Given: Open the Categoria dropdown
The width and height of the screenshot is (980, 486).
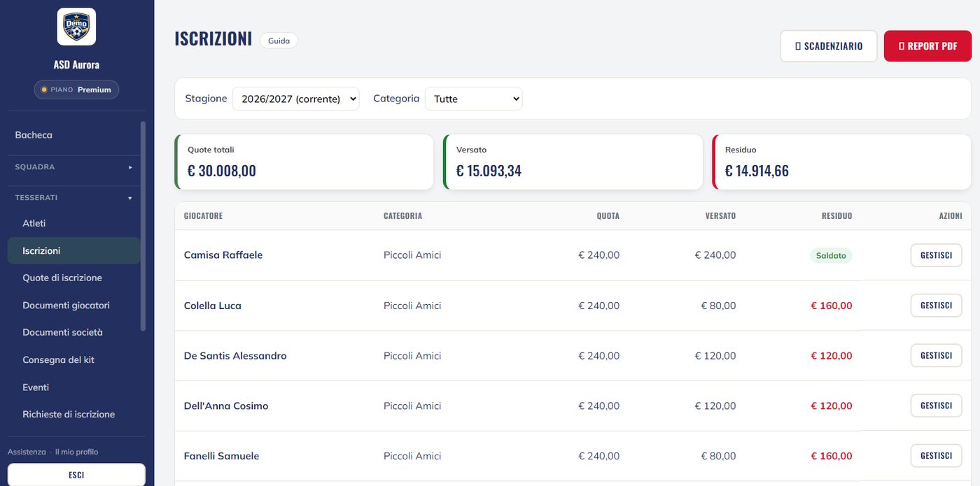Looking at the screenshot, I should point(474,99).
